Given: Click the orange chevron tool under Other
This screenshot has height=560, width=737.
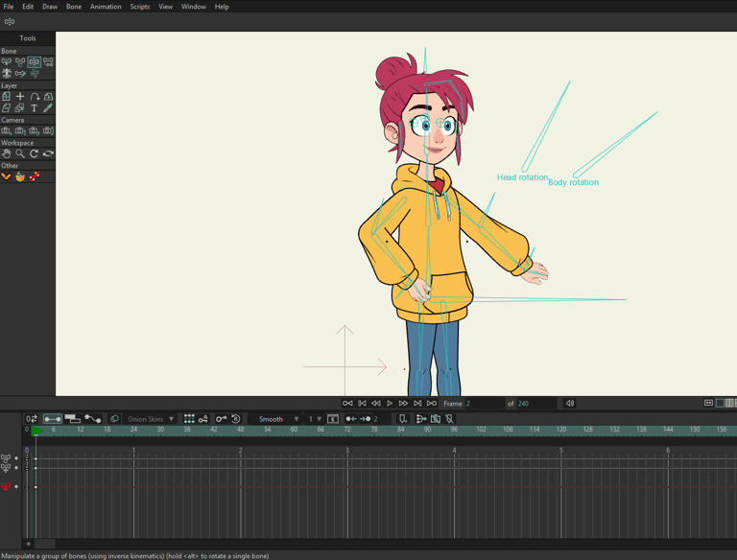Looking at the screenshot, I should 7,176.
